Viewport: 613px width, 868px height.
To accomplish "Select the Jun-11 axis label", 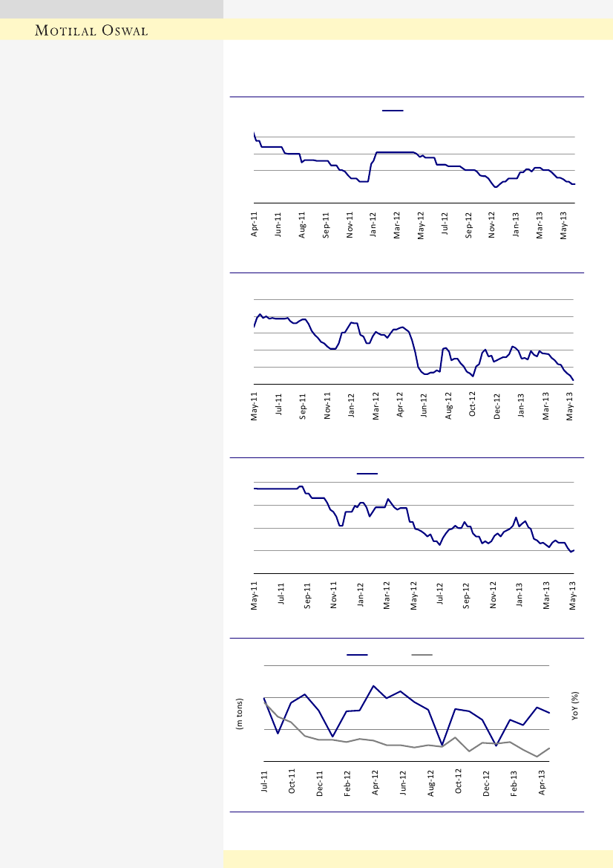I will (x=278, y=223).
